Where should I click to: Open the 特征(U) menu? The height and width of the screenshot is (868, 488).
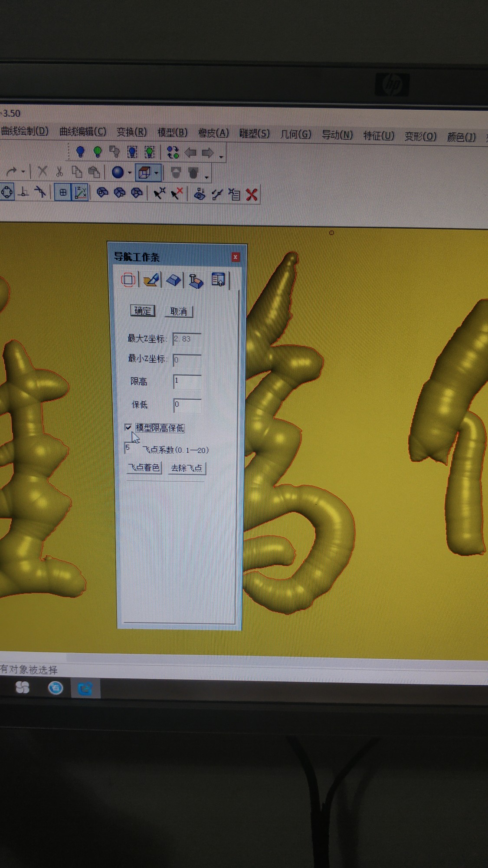tap(379, 136)
